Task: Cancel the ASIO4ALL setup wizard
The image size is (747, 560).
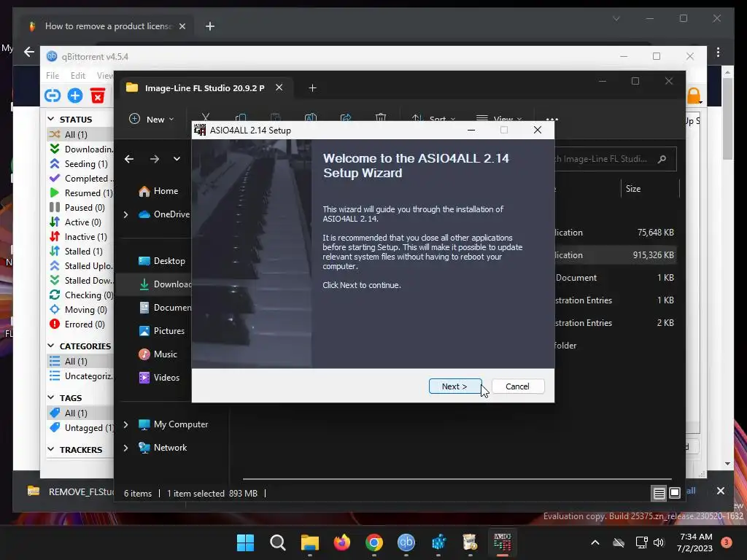Action: (517, 386)
